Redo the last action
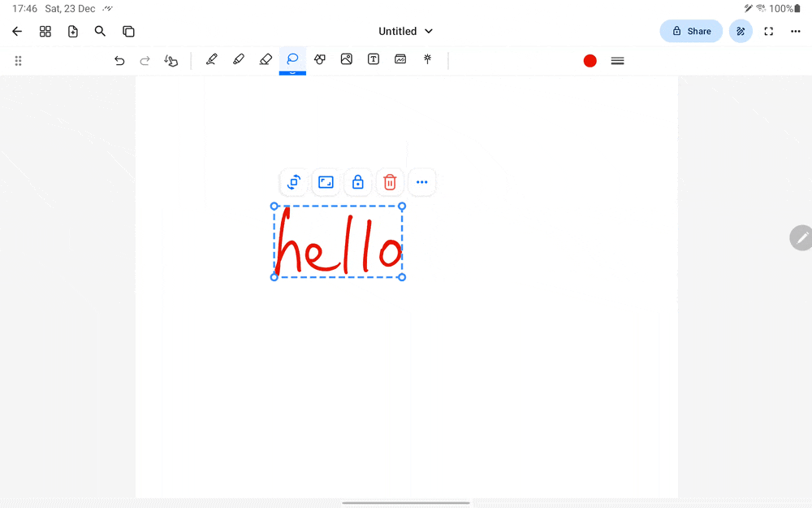Screen dimensions: 812x508 click(145, 61)
